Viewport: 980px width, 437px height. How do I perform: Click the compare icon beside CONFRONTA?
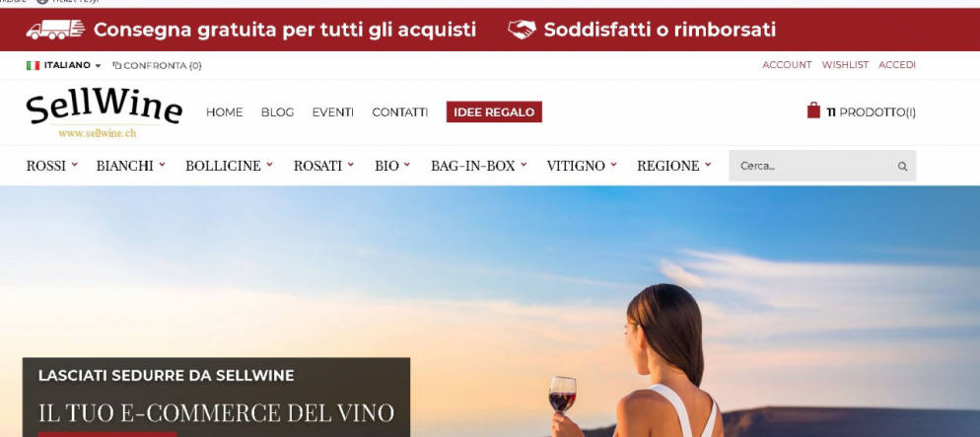(x=116, y=65)
